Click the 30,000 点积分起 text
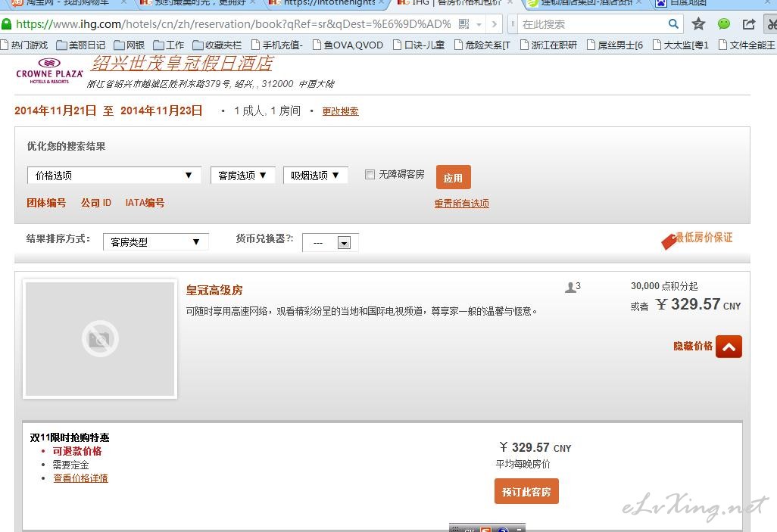Screen dimensions: 777x532 (x=664, y=286)
